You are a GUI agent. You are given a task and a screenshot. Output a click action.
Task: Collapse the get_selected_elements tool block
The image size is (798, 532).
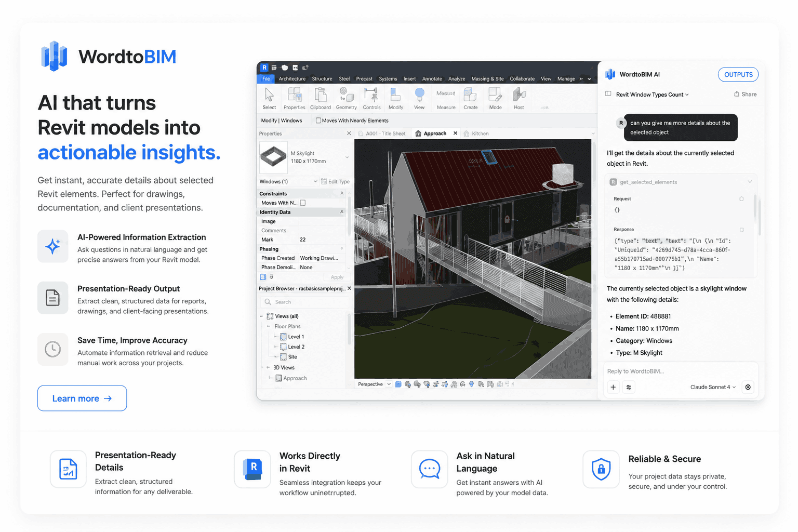tap(750, 182)
